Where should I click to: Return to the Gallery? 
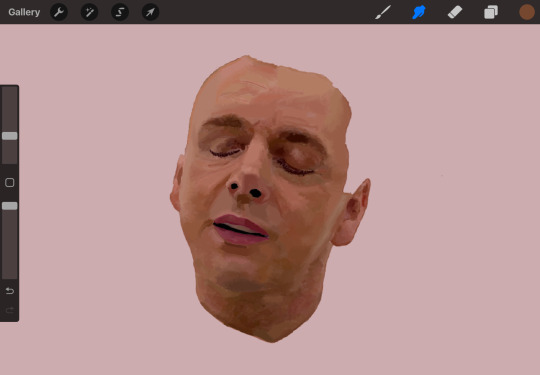pos(24,12)
